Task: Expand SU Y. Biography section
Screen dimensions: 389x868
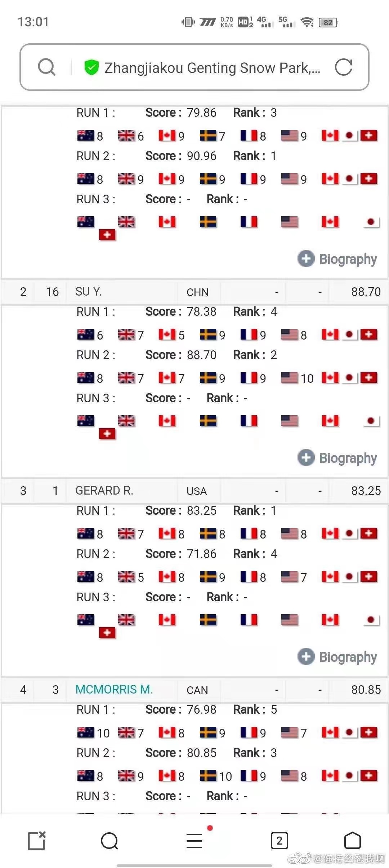Action: coord(337,458)
